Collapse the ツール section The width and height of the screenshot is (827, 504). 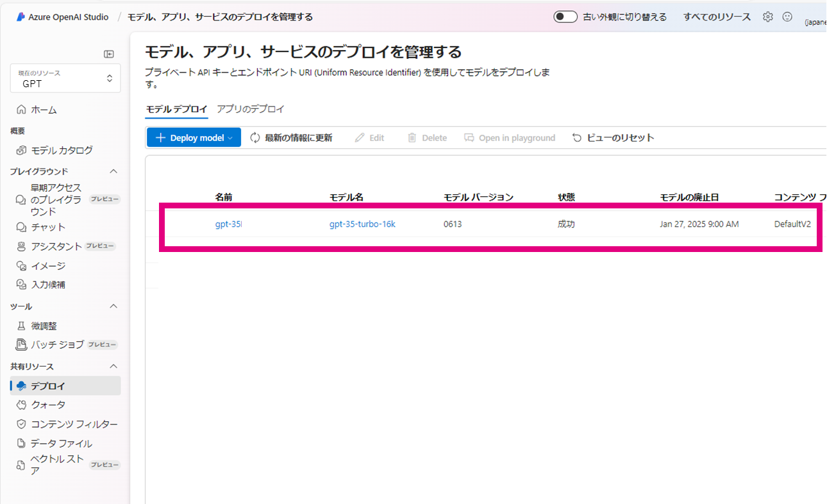pyautogui.click(x=113, y=307)
